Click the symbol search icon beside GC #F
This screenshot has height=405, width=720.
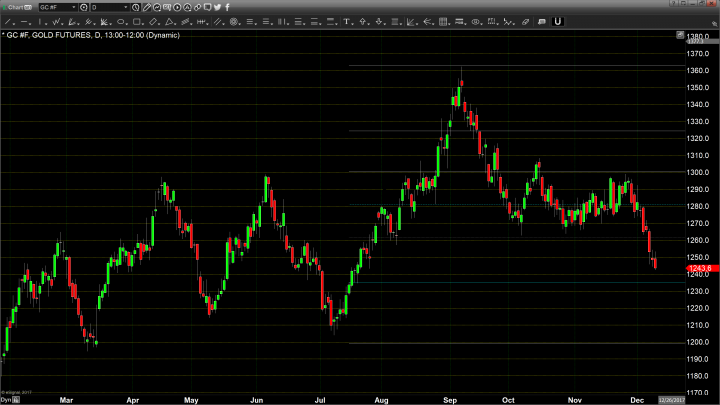[84, 7]
